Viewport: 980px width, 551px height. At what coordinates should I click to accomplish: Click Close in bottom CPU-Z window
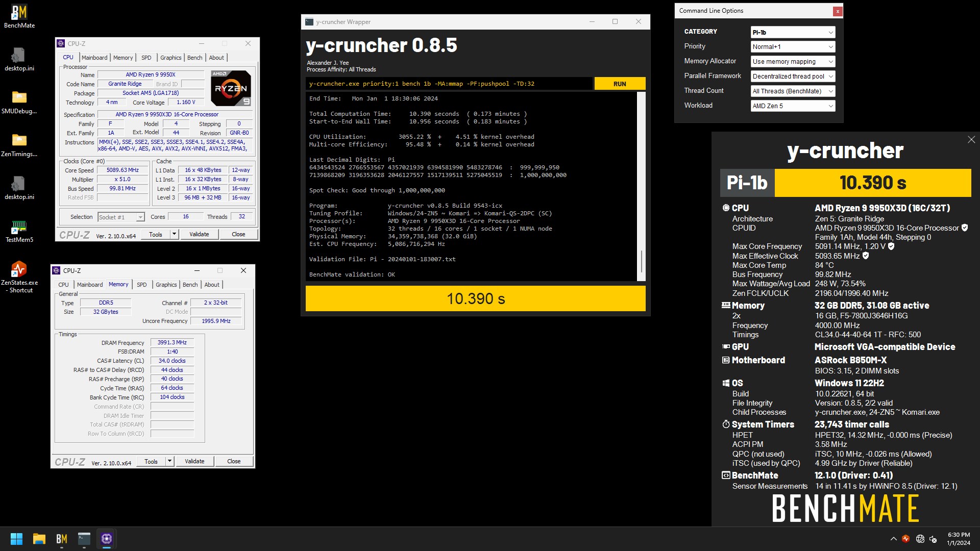234,461
